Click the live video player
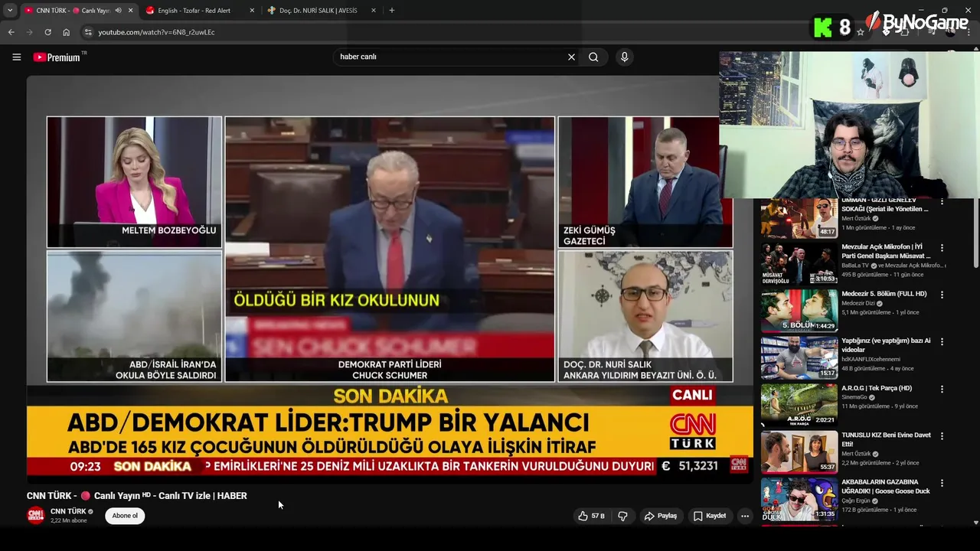 pos(390,279)
